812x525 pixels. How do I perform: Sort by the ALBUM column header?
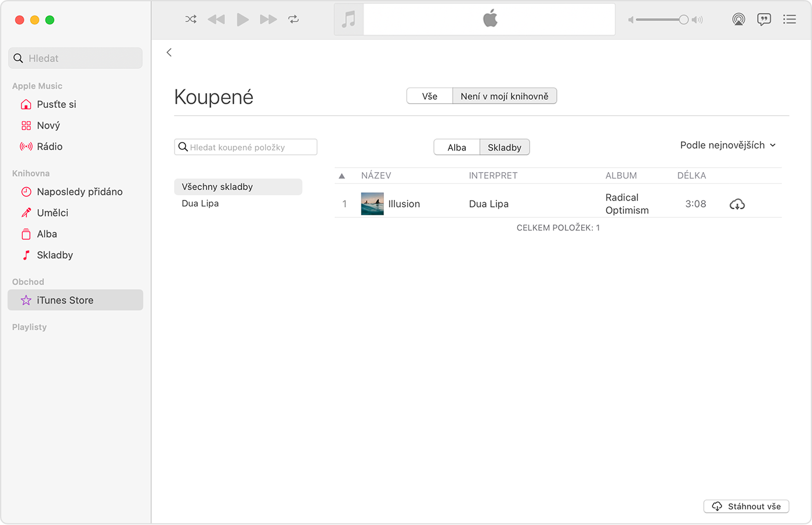(621, 176)
